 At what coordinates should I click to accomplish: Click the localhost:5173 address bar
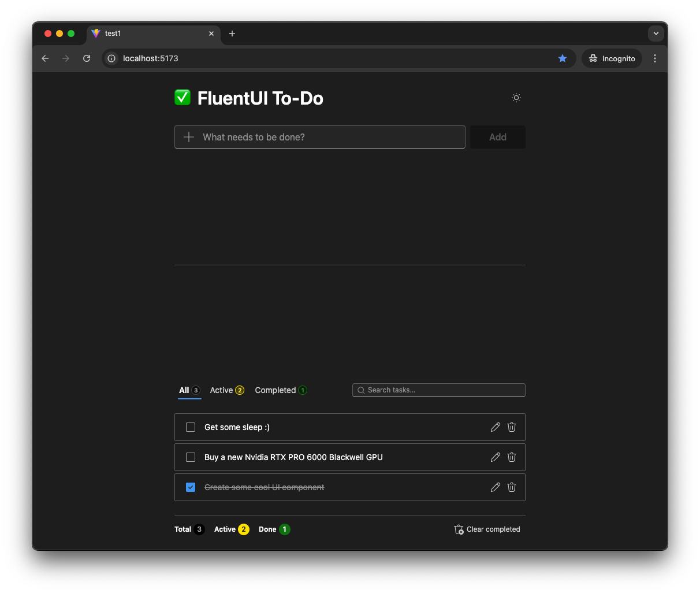coord(339,58)
